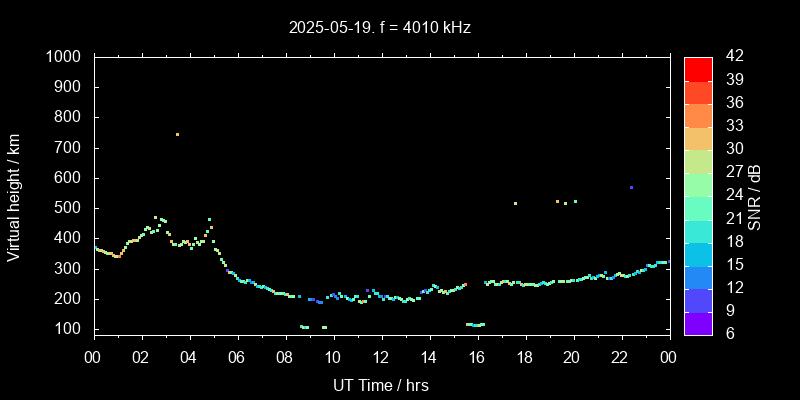Click the 'SNR / dB' colorbar label
The image size is (800, 400).
pyautogui.click(x=755, y=196)
